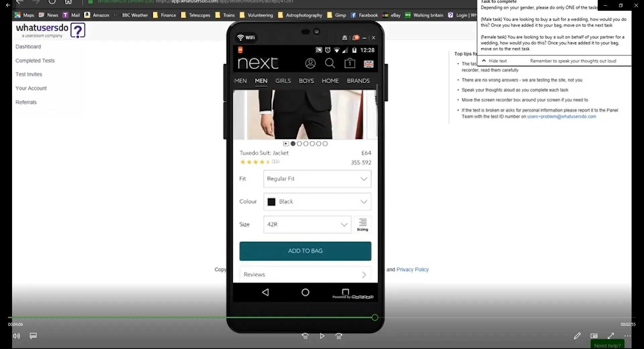
Task: Select the BRANDS tab
Action: point(358,81)
